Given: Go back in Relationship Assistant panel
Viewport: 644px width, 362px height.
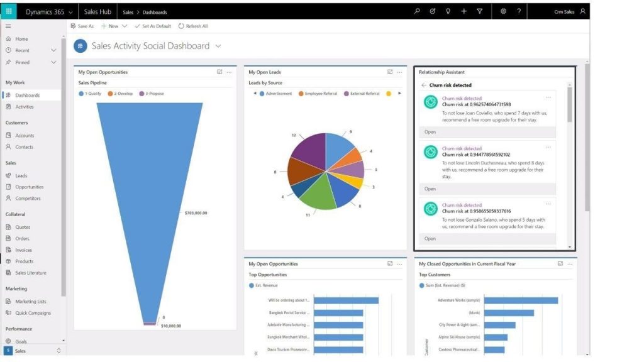Looking at the screenshot, I should coord(423,85).
